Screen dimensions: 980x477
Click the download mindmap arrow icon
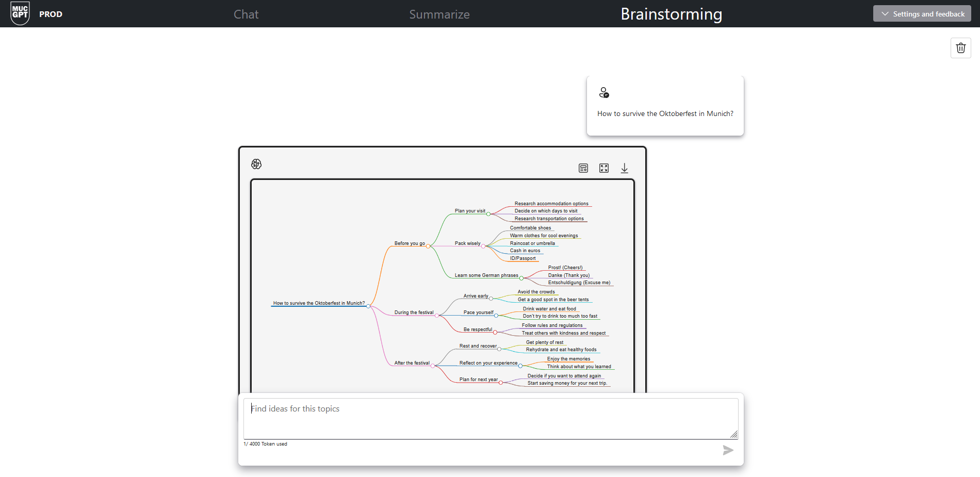click(x=624, y=168)
